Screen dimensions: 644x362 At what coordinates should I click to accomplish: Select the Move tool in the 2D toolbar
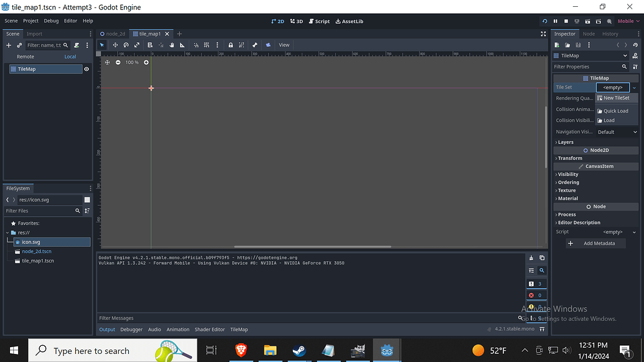[x=115, y=45]
